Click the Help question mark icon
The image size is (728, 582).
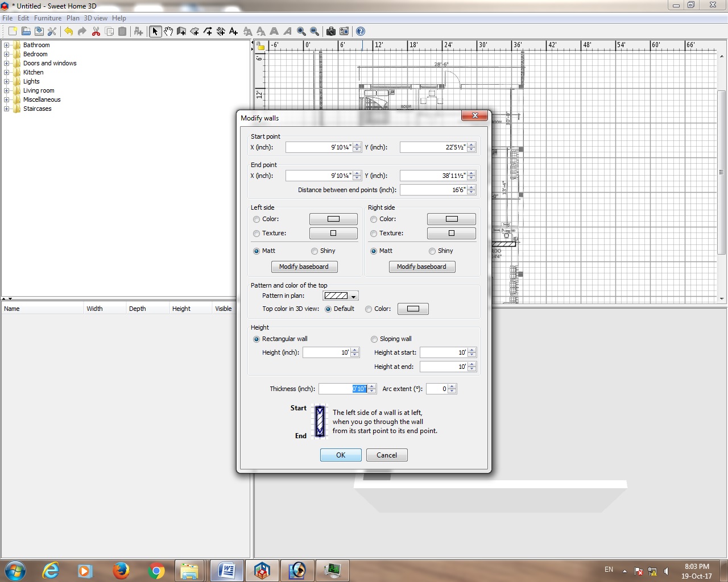[360, 31]
